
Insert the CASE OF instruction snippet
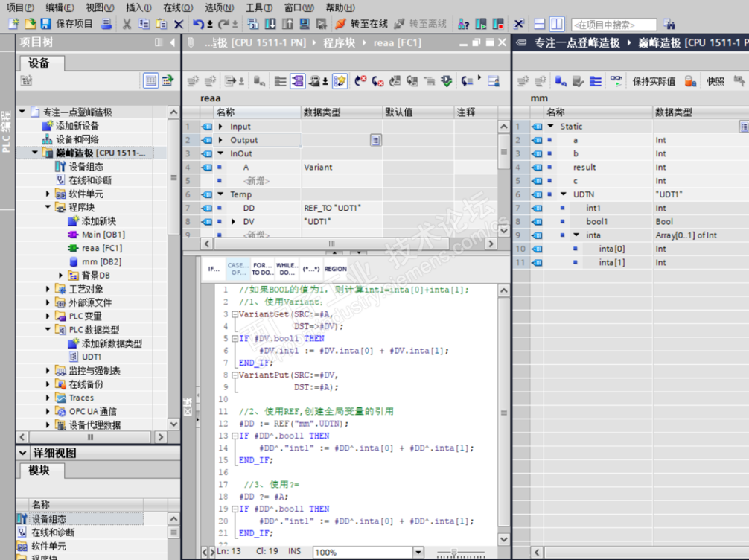pos(238,268)
